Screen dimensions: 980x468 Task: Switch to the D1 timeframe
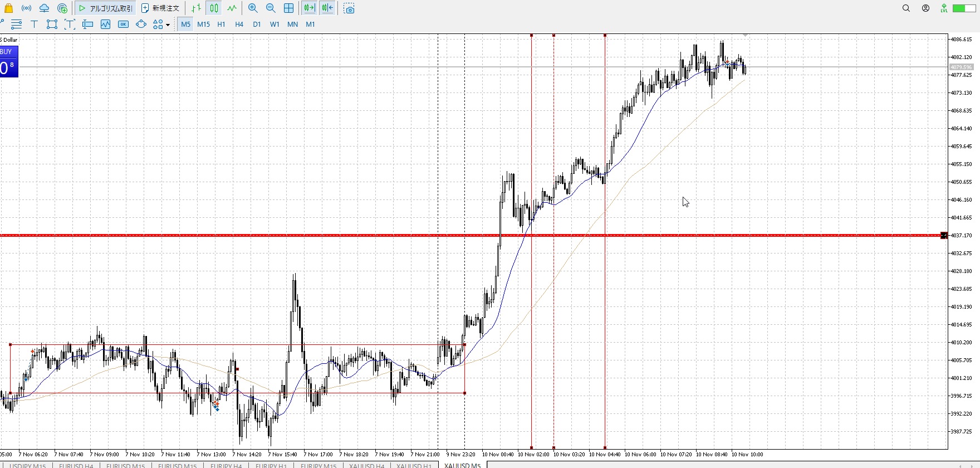[x=257, y=24]
